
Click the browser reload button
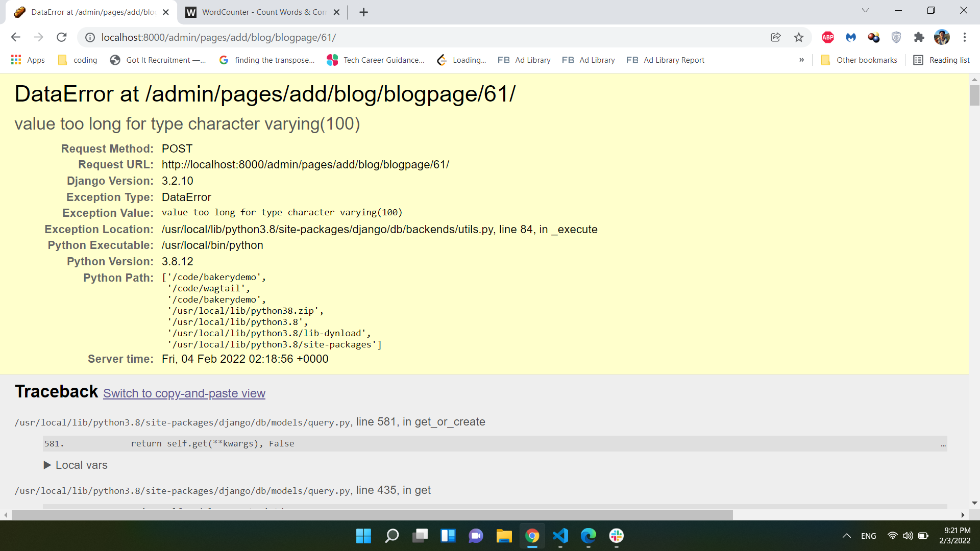[x=62, y=37]
